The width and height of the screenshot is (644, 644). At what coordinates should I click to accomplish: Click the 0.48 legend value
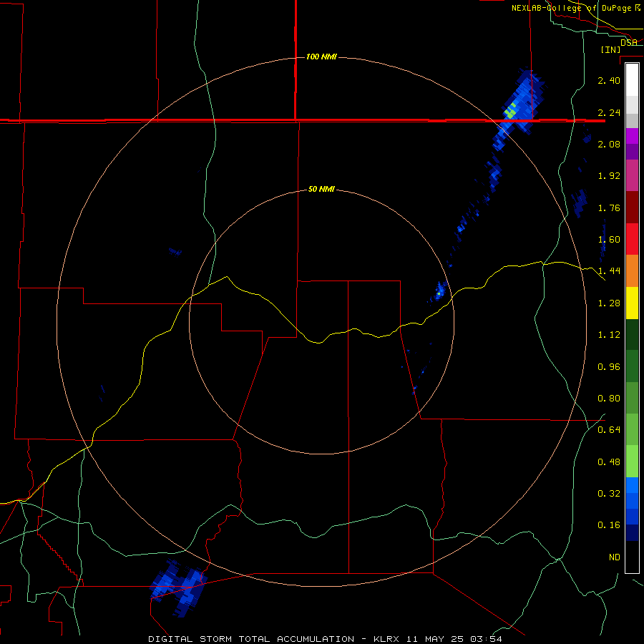click(x=609, y=462)
